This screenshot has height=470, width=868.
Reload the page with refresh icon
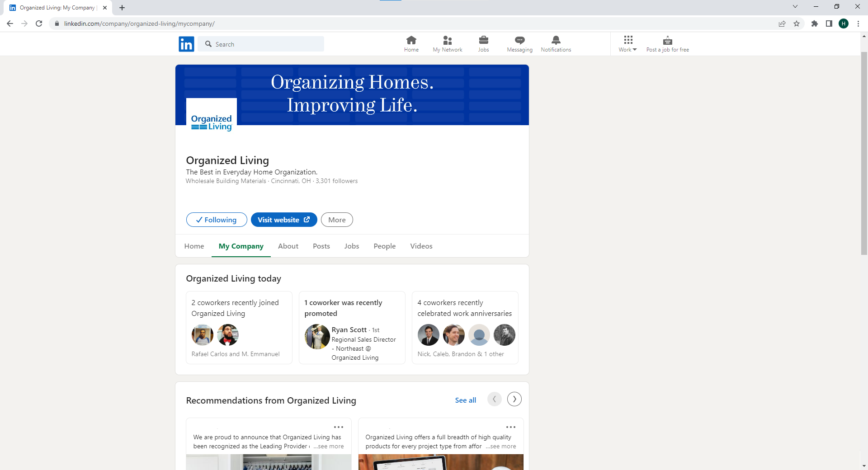click(39, 23)
